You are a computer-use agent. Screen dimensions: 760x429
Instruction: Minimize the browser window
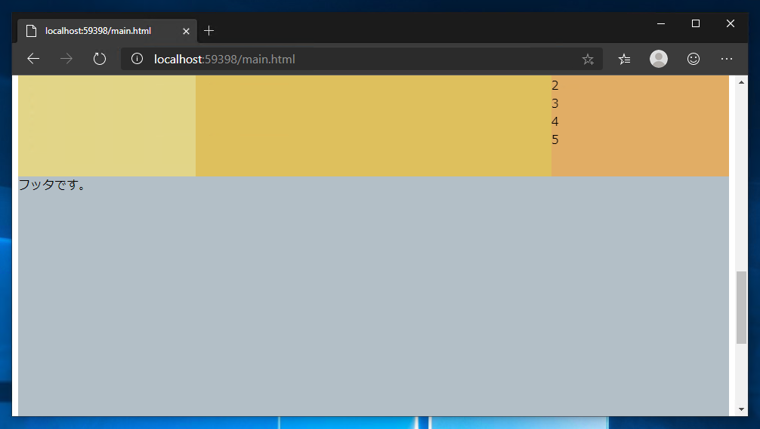(661, 23)
